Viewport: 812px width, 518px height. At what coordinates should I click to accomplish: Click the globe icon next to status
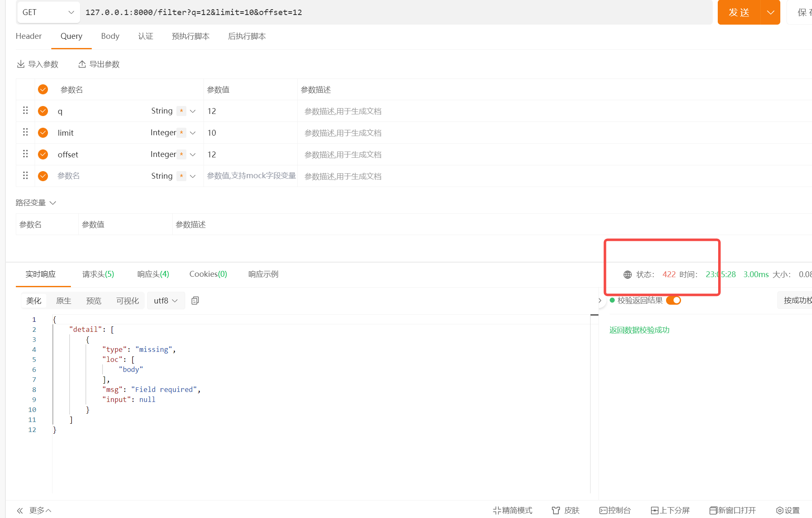(x=627, y=274)
